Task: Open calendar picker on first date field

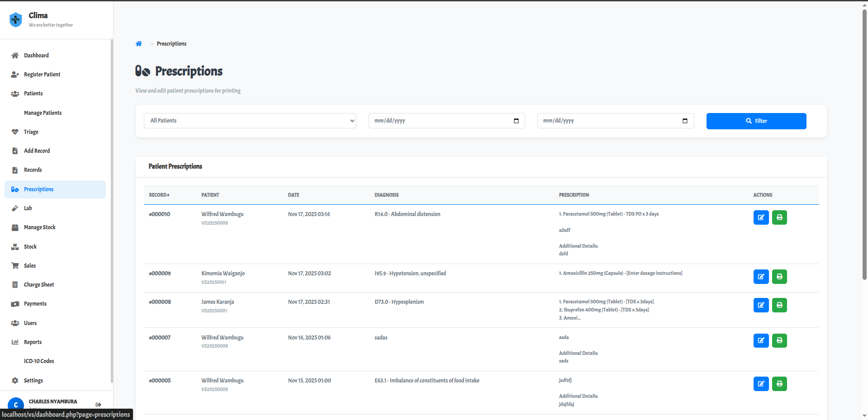Action: 516,121
